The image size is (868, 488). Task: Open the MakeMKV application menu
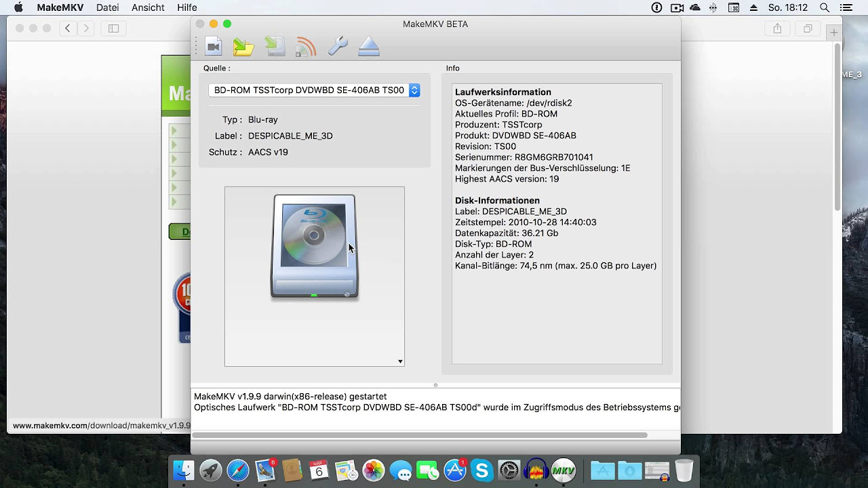[x=60, y=7]
